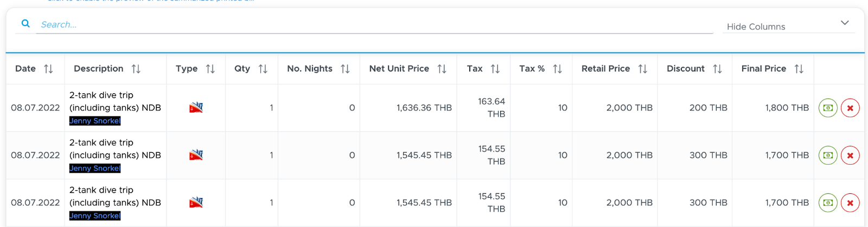Click the green payment icon in second row
The image size is (868, 227).
coord(828,155)
